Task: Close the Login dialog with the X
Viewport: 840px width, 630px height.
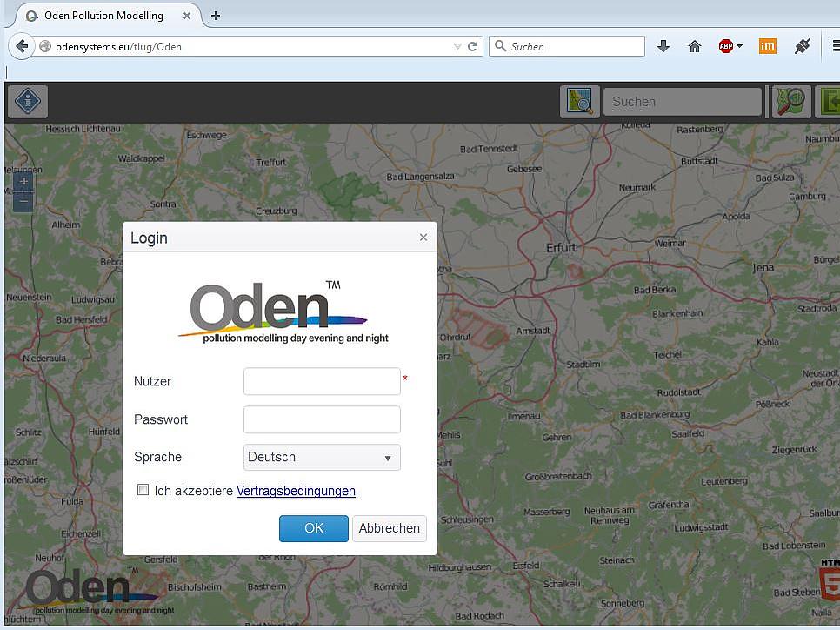Action: (423, 237)
